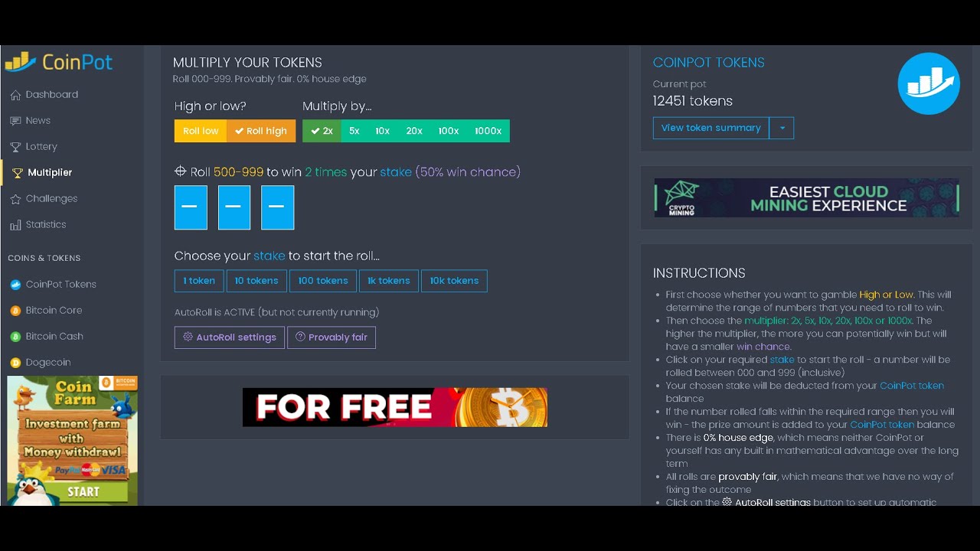
Task: Select the 10x multiplier
Action: coord(382,131)
